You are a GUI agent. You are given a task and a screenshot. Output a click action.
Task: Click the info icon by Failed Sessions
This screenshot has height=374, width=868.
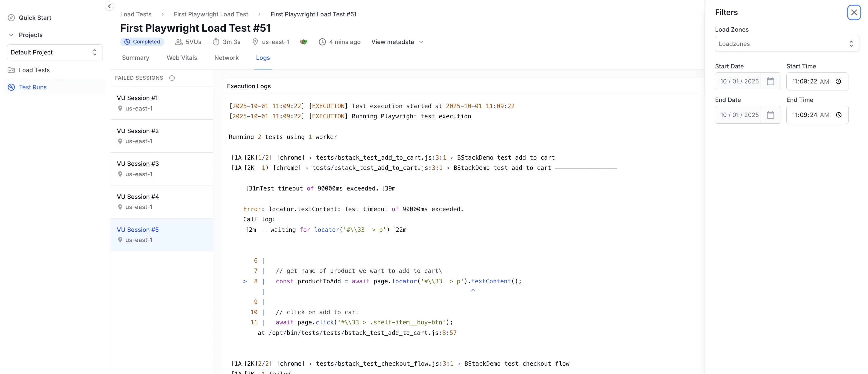(x=172, y=78)
